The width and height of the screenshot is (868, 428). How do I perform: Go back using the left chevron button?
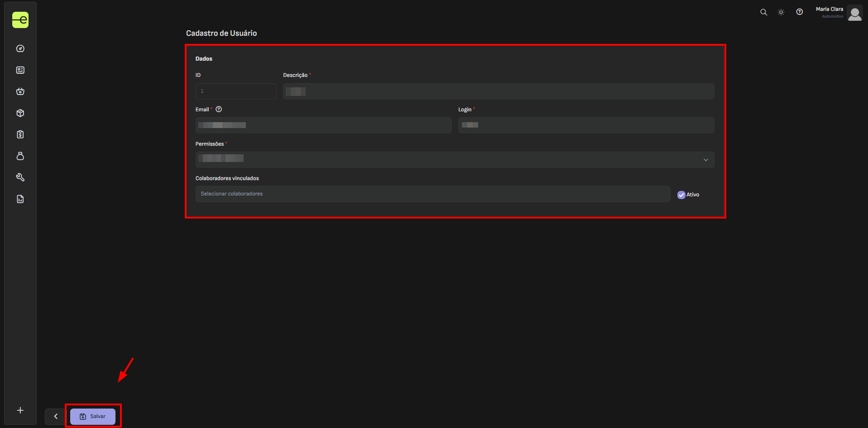56,416
